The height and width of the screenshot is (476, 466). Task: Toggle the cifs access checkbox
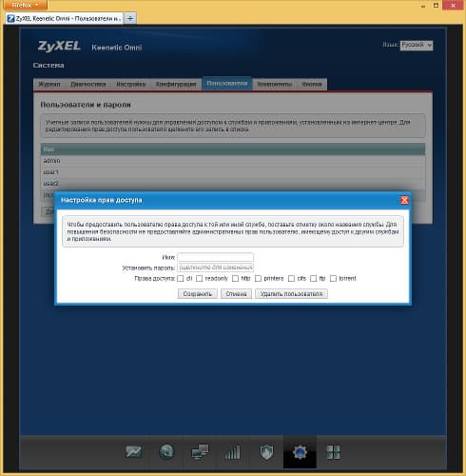point(291,278)
